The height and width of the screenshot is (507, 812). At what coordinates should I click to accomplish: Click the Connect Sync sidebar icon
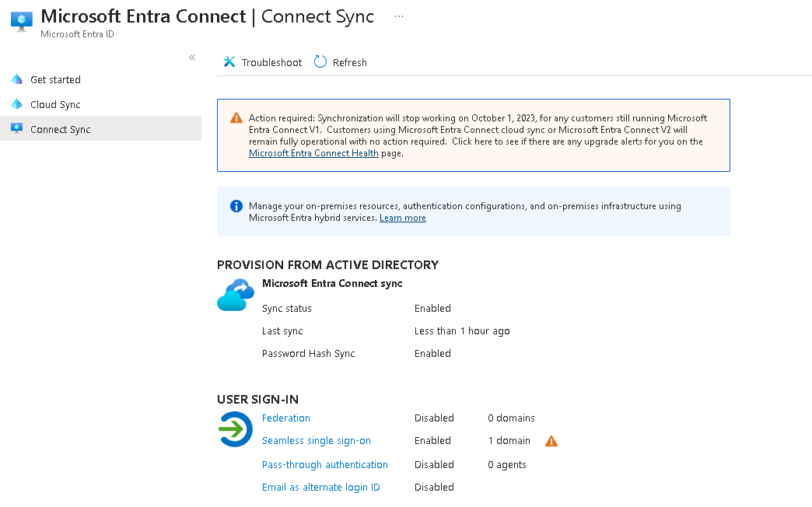(16, 128)
